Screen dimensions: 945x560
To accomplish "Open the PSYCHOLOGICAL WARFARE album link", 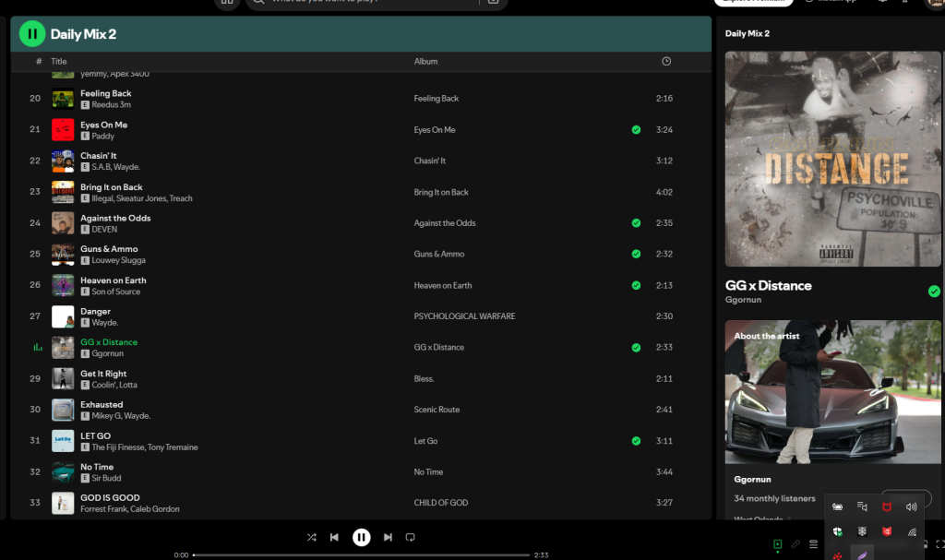I will click(464, 316).
